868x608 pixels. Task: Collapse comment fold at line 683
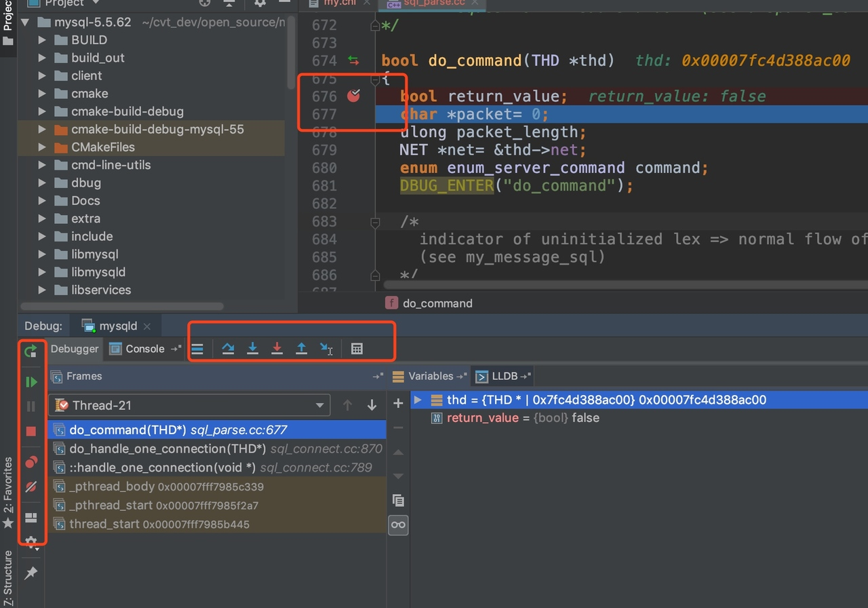point(375,222)
